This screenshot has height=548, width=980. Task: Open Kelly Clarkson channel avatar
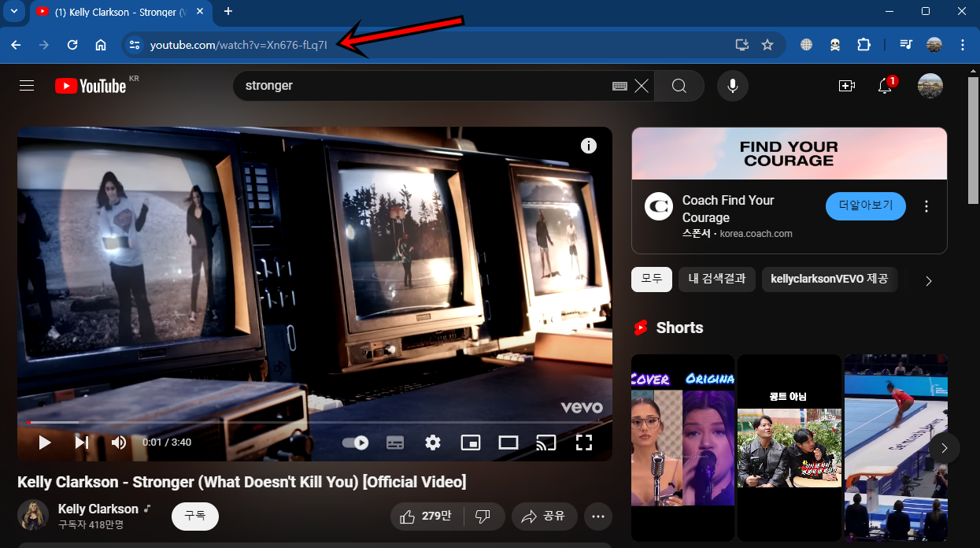33,515
